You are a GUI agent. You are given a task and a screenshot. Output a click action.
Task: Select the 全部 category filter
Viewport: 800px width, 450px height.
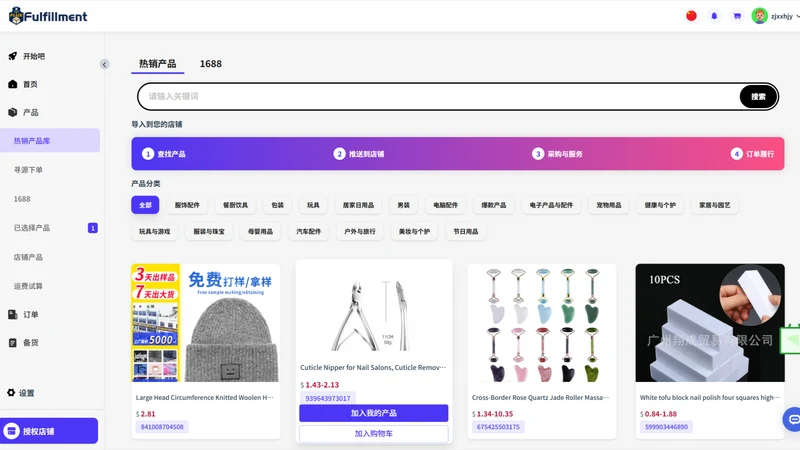click(145, 205)
